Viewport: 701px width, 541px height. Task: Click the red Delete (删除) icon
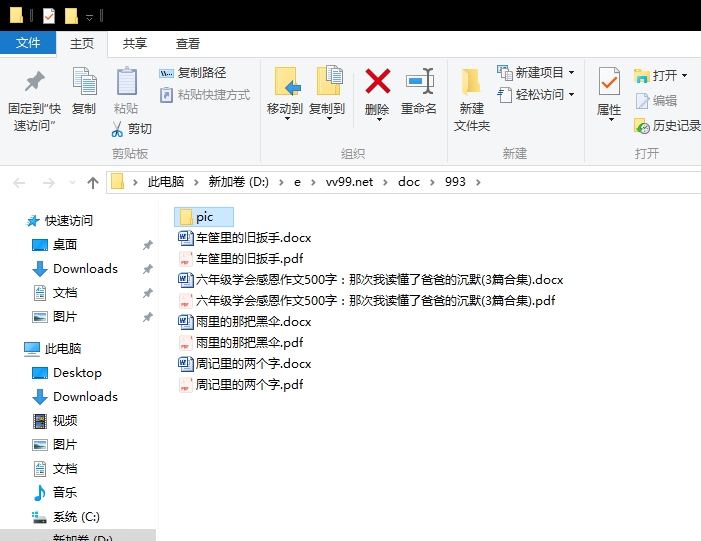click(x=377, y=81)
